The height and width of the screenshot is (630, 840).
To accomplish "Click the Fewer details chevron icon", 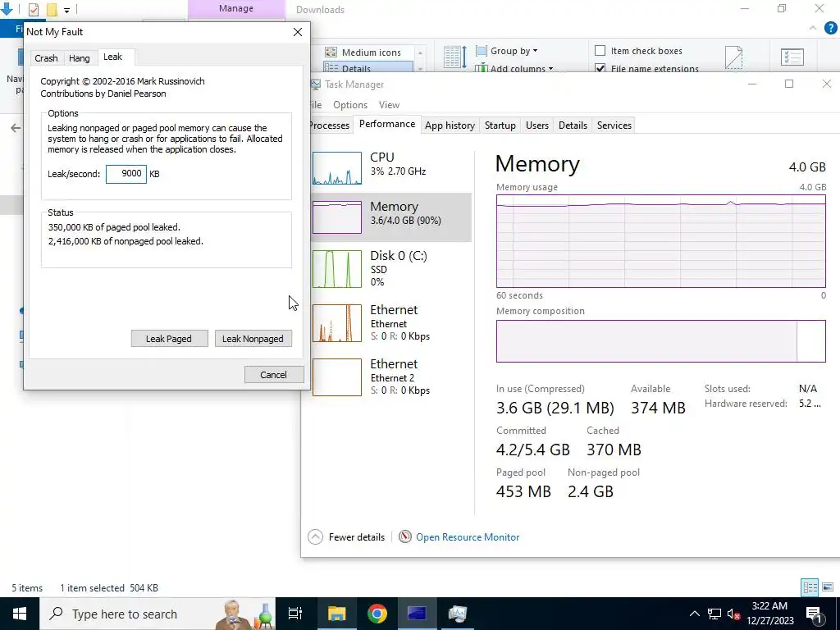I will 316,536.
